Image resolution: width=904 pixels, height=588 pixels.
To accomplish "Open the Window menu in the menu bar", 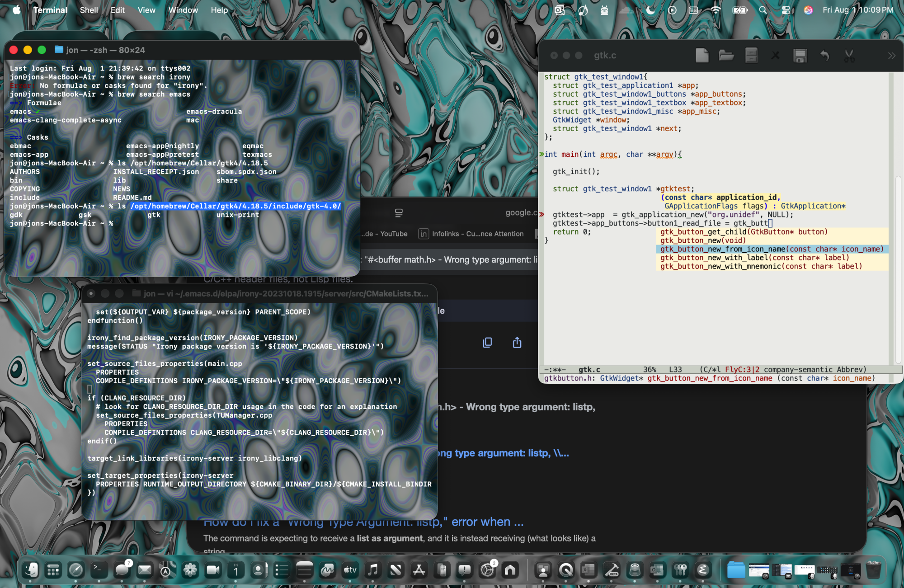I will (x=183, y=10).
